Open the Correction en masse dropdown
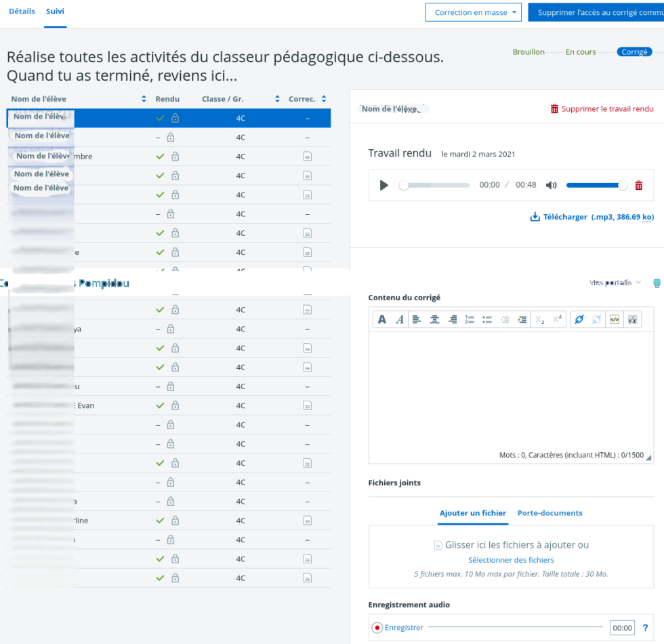The image size is (664, 644). click(473, 12)
